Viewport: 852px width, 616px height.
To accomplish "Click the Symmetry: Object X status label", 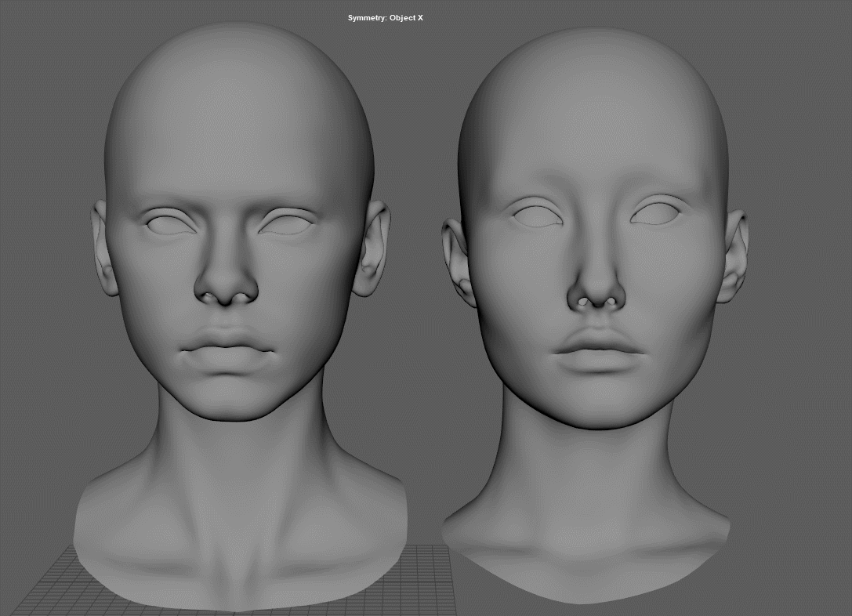I will click(x=386, y=18).
